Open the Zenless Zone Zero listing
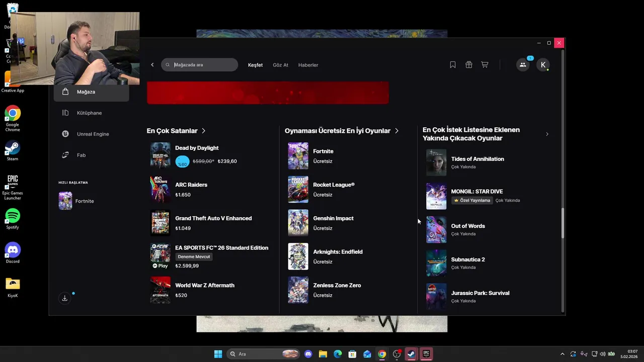The image size is (644, 362). coord(348,290)
